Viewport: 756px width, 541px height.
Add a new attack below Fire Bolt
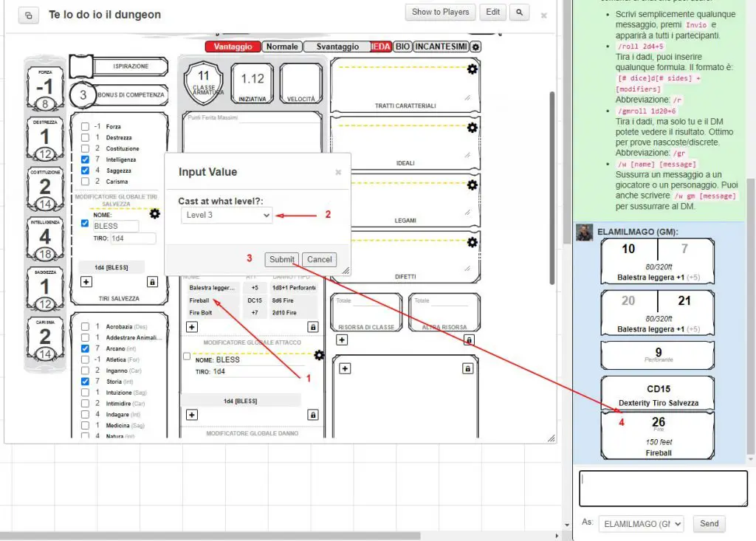pyautogui.click(x=192, y=327)
